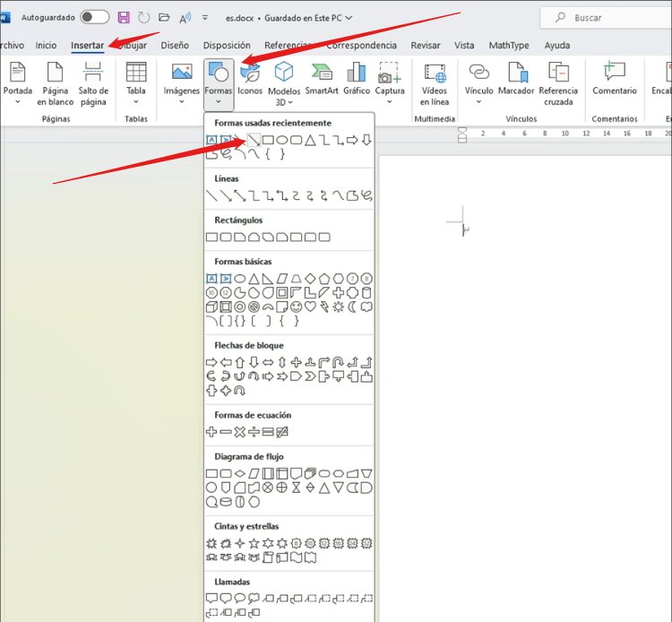The width and height of the screenshot is (672, 622).
Task: Switch to the Inicio tab
Action: click(x=46, y=46)
